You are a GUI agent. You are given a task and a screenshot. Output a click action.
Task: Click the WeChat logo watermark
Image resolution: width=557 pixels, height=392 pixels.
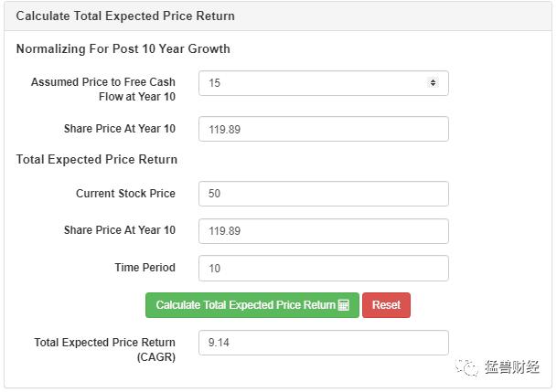point(468,366)
